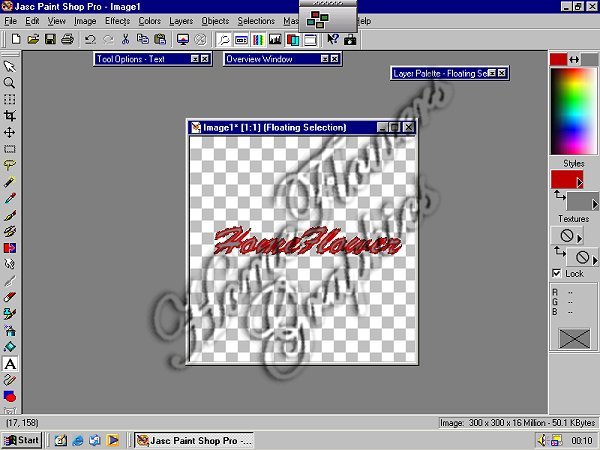The height and width of the screenshot is (450, 600).
Task: Open the Effects menu
Action: coord(117,21)
